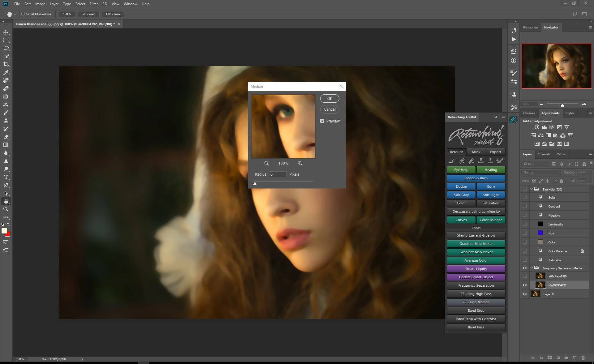This screenshot has width=594, height=364.
Task: Select the Gradient tool
Action: [6, 145]
